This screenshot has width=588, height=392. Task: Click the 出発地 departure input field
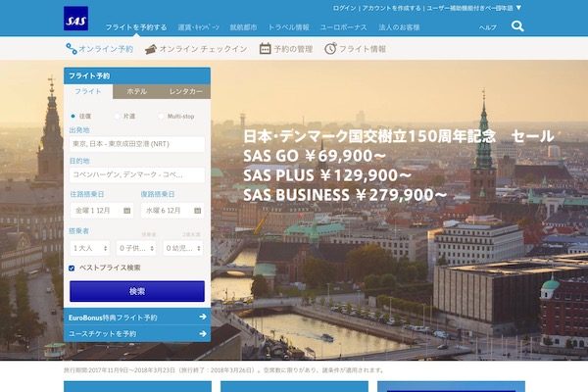click(x=137, y=144)
